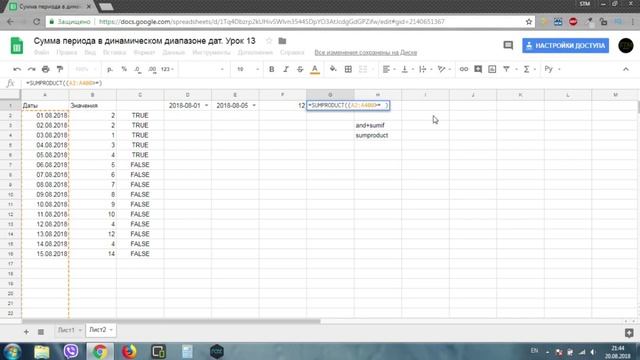The image size is (640, 360).
Task: Click the undo icon in toolbar
Action: coord(17,69)
